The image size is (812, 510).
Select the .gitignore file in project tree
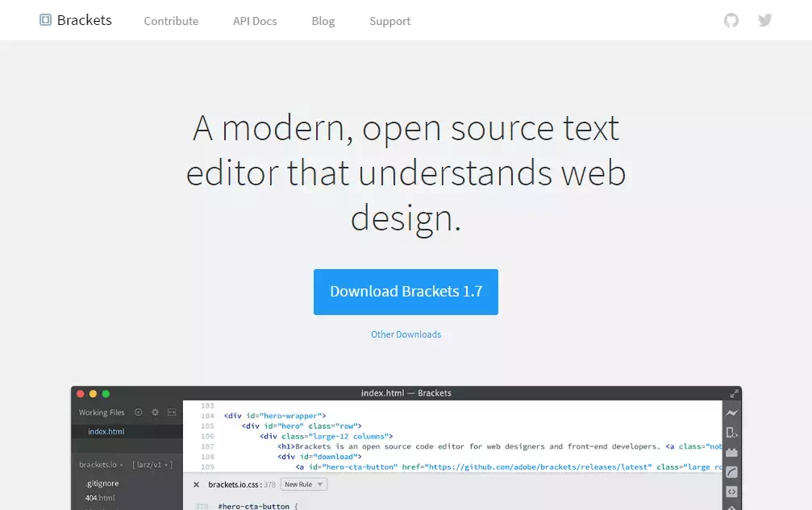[x=102, y=483]
